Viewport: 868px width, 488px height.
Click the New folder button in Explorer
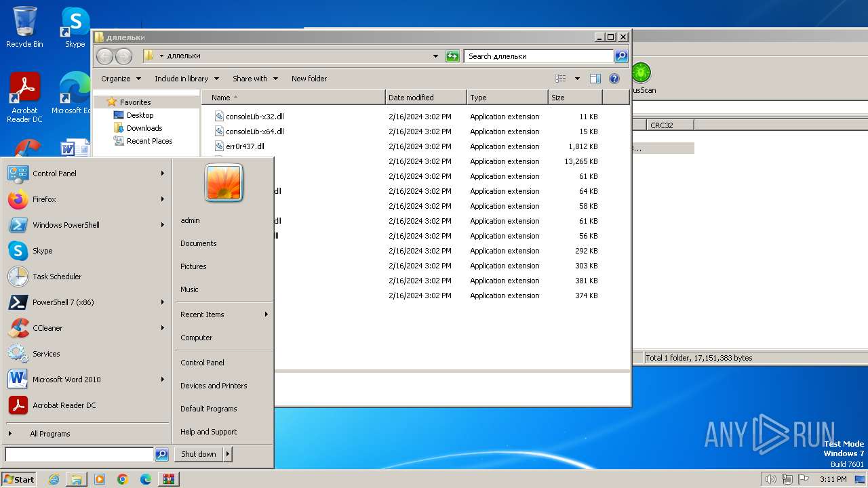click(x=309, y=79)
